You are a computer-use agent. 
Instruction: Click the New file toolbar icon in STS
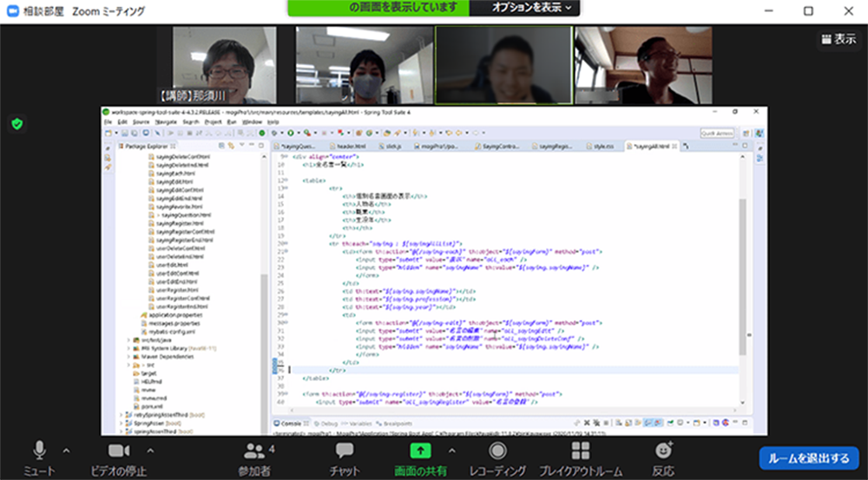click(108, 133)
